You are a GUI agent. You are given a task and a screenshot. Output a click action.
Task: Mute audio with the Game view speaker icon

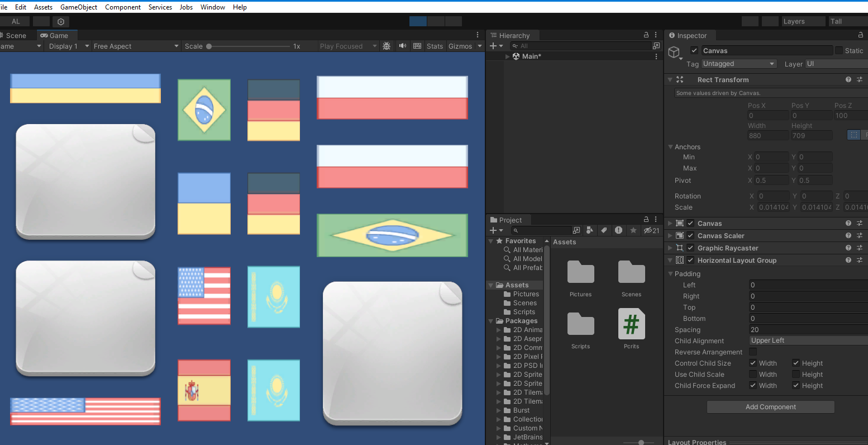point(402,46)
